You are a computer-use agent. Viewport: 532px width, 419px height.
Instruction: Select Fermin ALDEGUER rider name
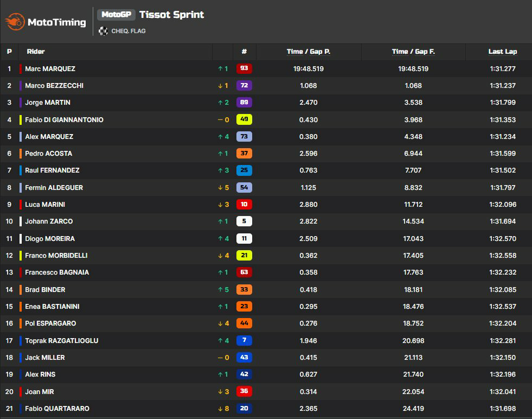54,187
